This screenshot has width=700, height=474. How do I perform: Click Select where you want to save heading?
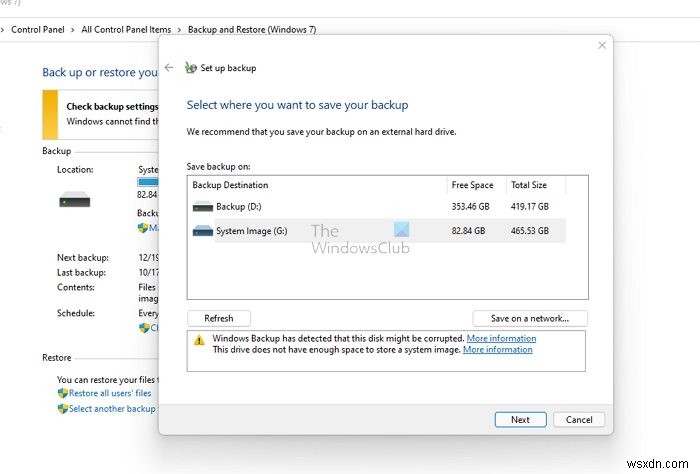point(297,105)
